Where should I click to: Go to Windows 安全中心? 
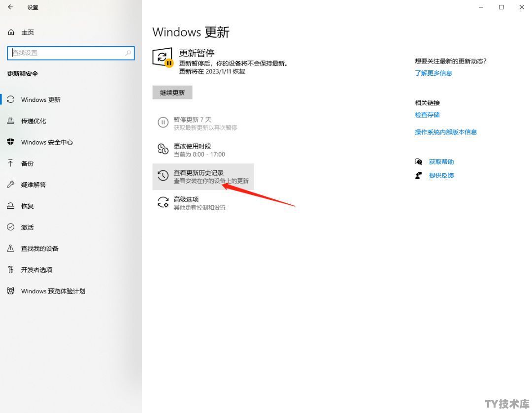[70, 142]
